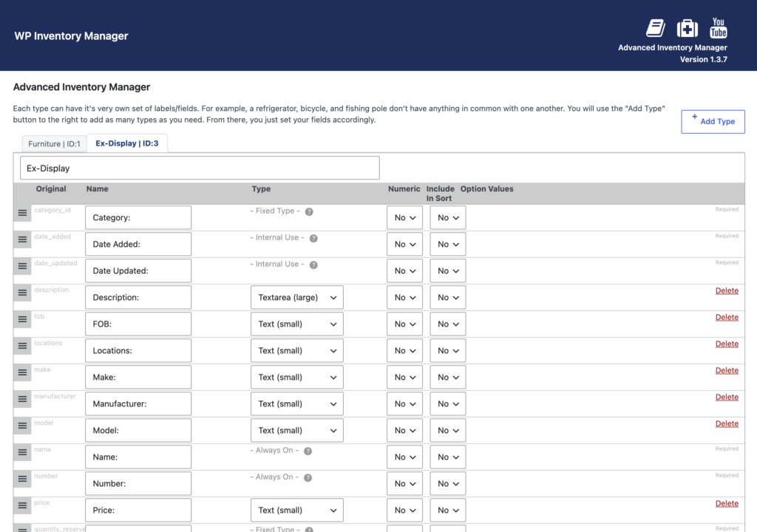This screenshot has height=532, width=757.
Task: Click the Add Type button
Action: click(713, 122)
